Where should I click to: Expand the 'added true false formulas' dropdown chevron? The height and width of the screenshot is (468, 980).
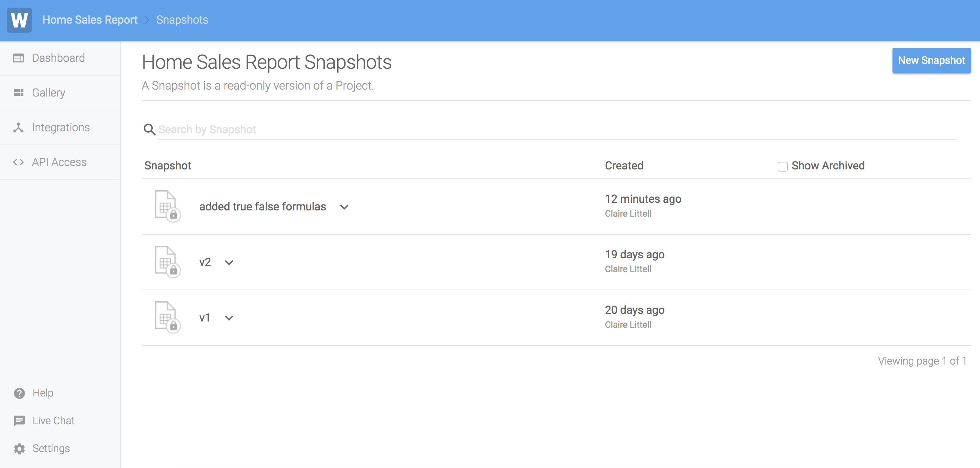[344, 207]
